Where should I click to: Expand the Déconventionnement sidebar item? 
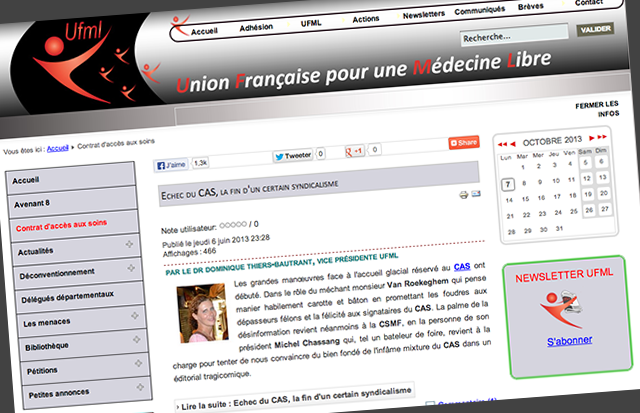(130, 272)
